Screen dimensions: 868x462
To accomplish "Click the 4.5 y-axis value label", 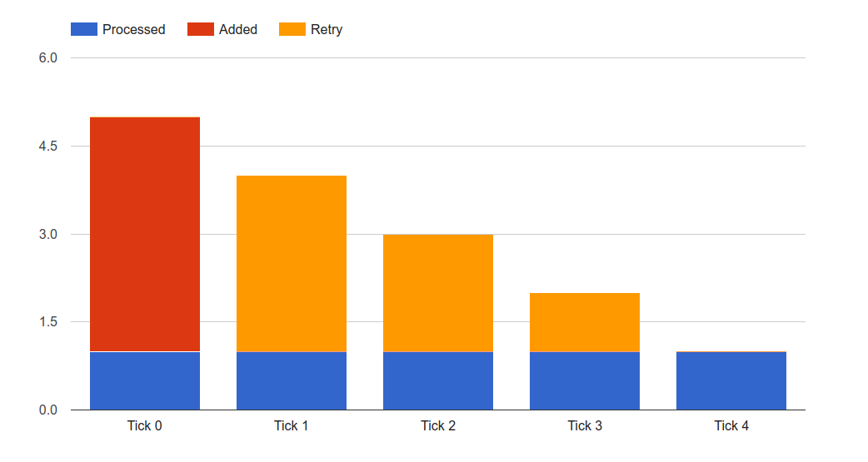I will point(48,146).
